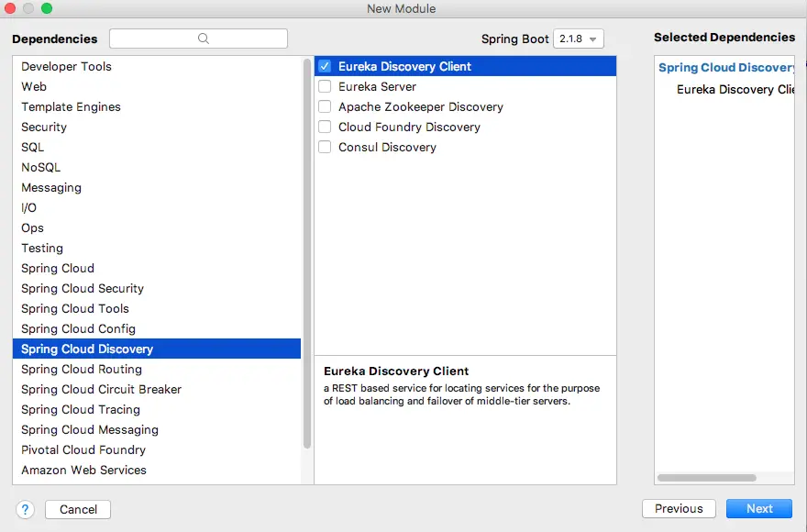Click the search magnifier icon

(204, 39)
